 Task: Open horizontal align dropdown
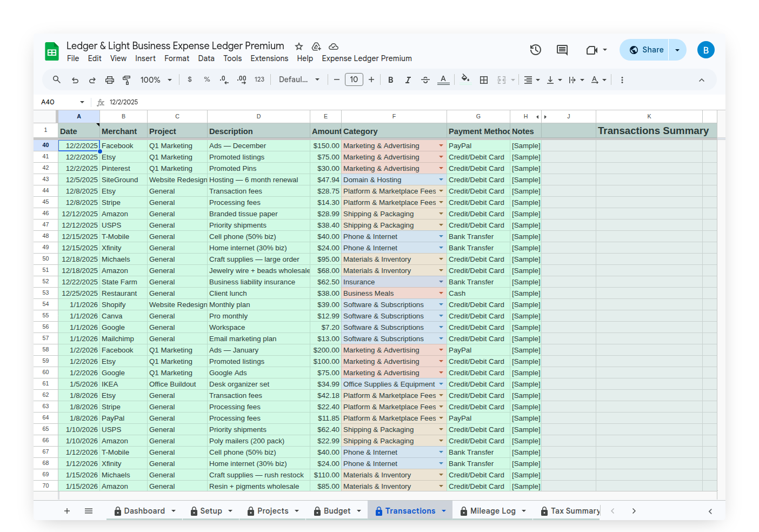point(532,79)
